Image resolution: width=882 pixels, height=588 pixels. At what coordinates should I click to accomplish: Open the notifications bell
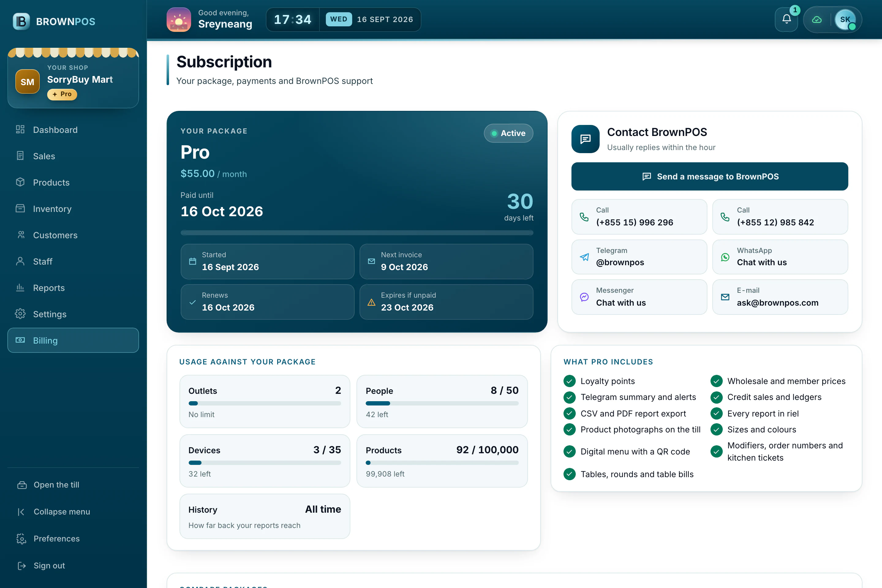point(786,19)
